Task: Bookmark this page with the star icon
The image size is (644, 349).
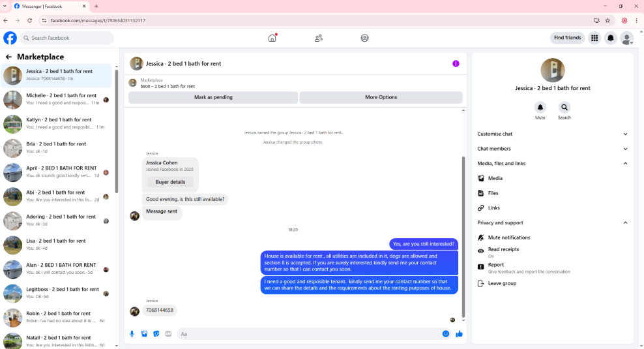Action: (x=608, y=21)
